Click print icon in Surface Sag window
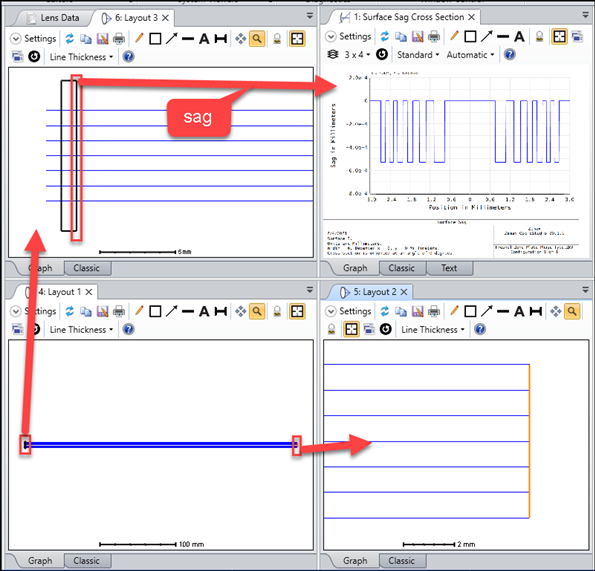The height and width of the screenshot is (571, 595). (x=434, y=36)
